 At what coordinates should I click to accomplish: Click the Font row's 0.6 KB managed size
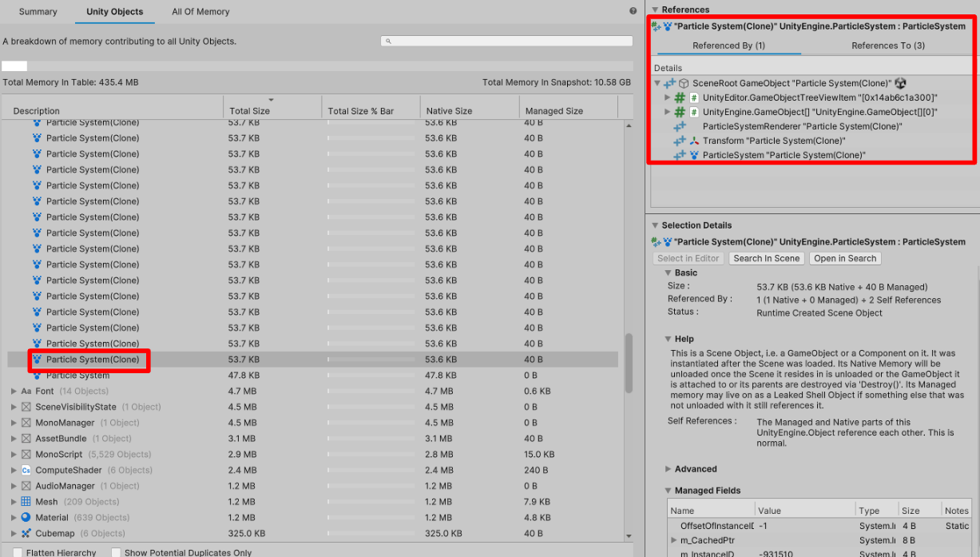(538, 391)
